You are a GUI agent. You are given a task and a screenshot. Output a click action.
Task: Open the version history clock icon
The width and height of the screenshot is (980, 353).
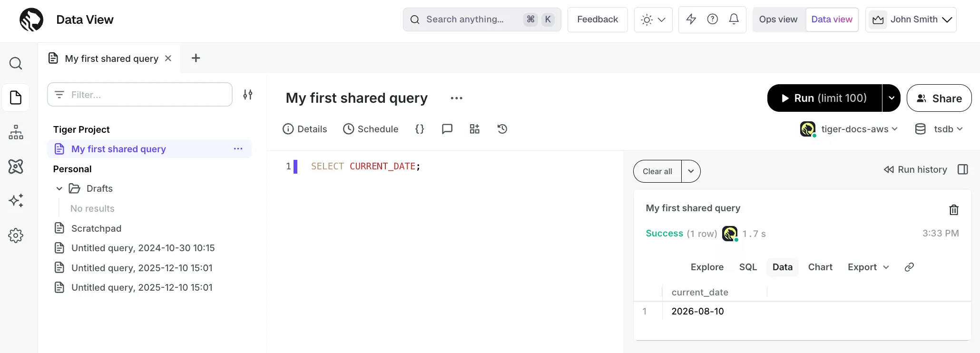502,129
